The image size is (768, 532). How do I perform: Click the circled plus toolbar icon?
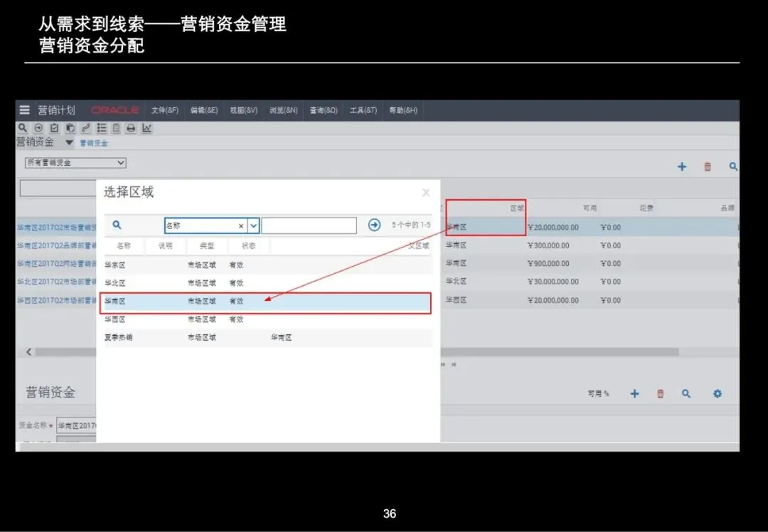(x=38, y=128)
